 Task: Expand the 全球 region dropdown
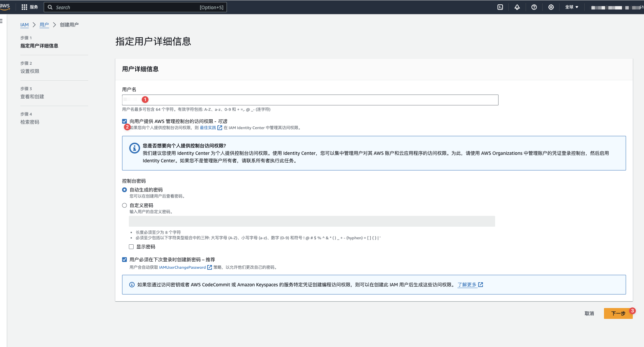[572, 7]
